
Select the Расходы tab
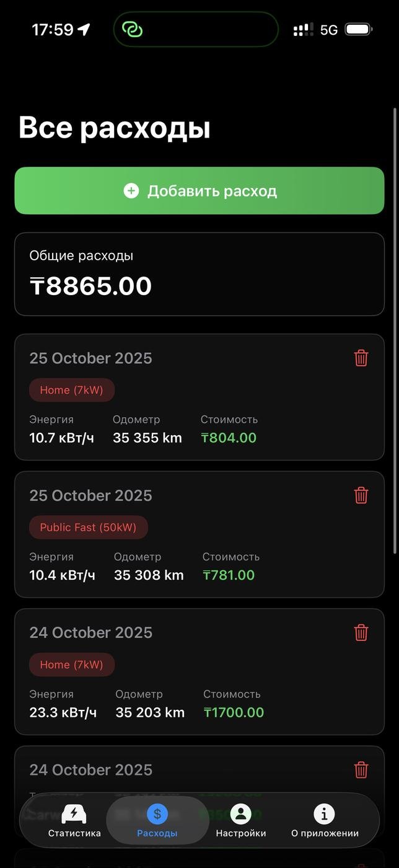157,820
